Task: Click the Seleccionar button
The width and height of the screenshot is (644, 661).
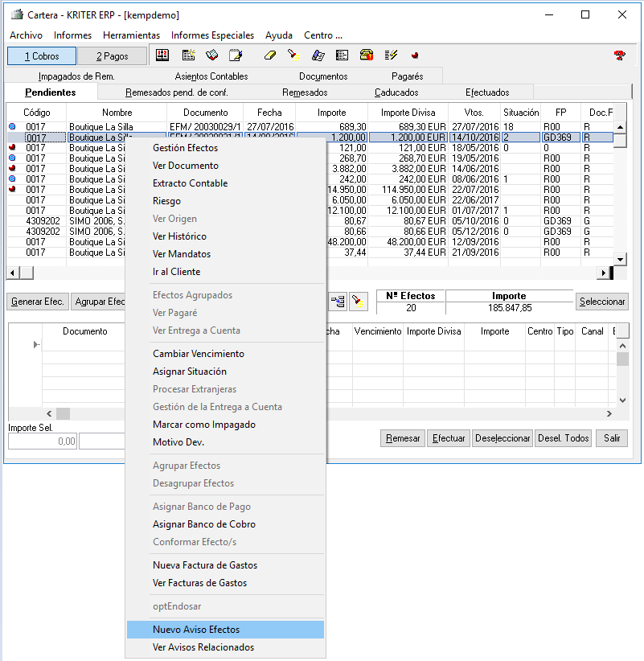Action: click(602, 302)
